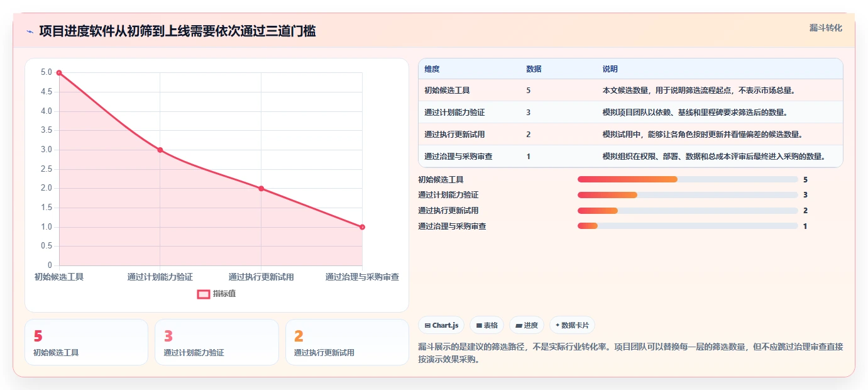This screenshot has width=868, height=390.
Task: Click the progress bar for 通过治理与采购审查
Action: 688,226
